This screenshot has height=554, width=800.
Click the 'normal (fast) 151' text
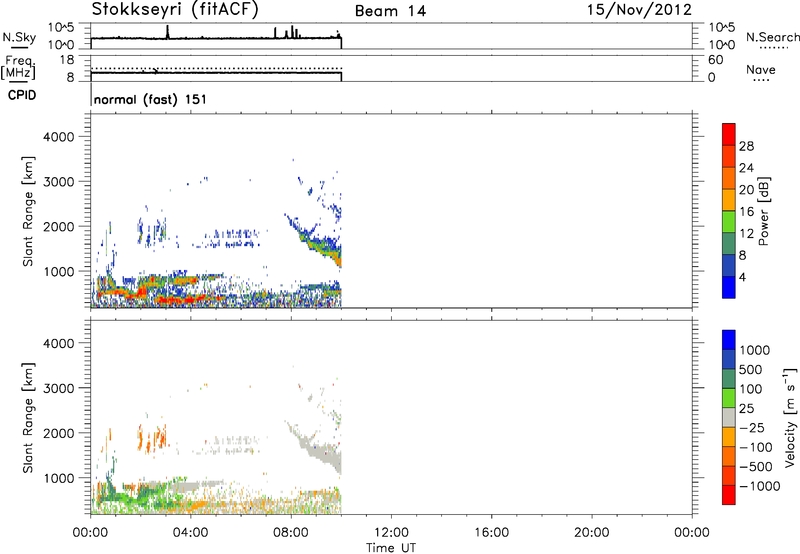151,99
